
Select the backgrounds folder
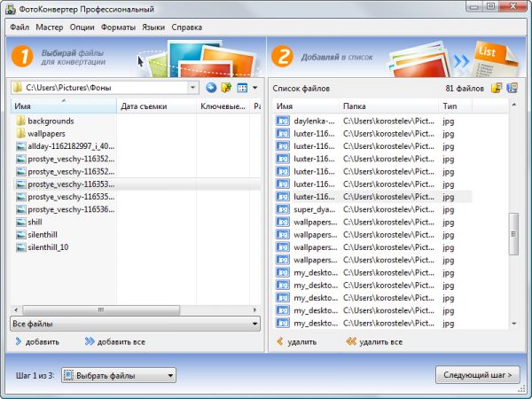coord(51,121)
